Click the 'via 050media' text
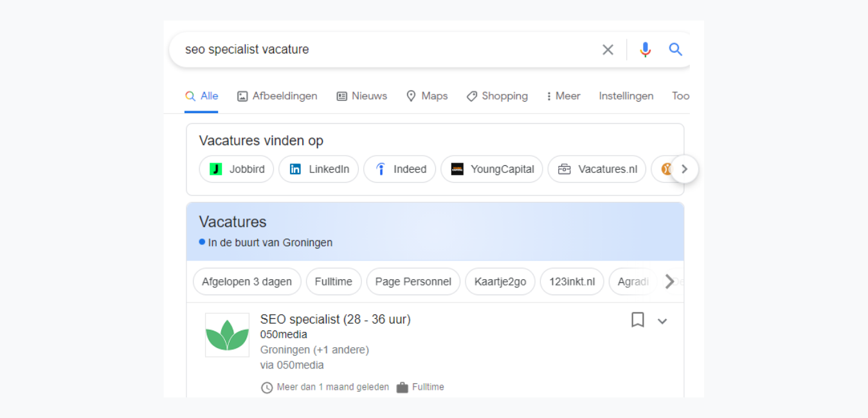Screen dimensions: 868x418 coord(292,365)
